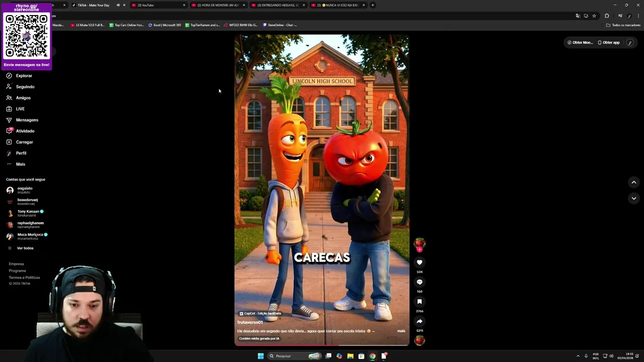Click the Obter app button
644x362 pixels.
[609, 42]
